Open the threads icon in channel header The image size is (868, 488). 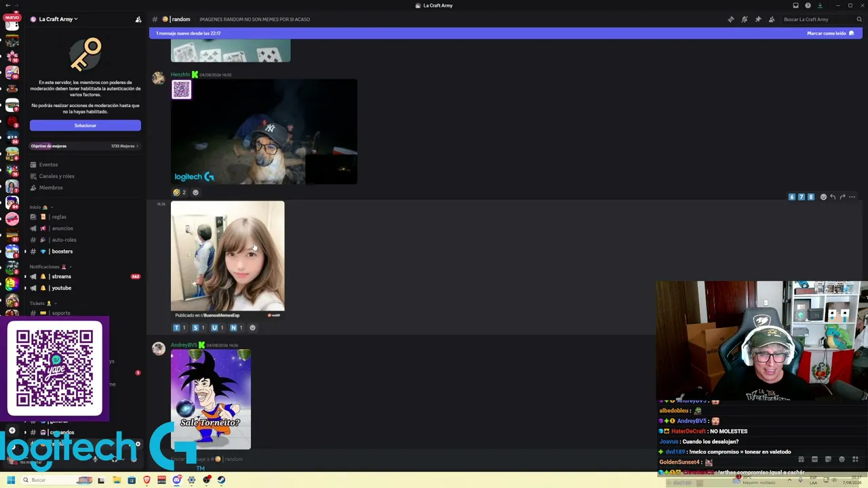(x=730, y=19)
